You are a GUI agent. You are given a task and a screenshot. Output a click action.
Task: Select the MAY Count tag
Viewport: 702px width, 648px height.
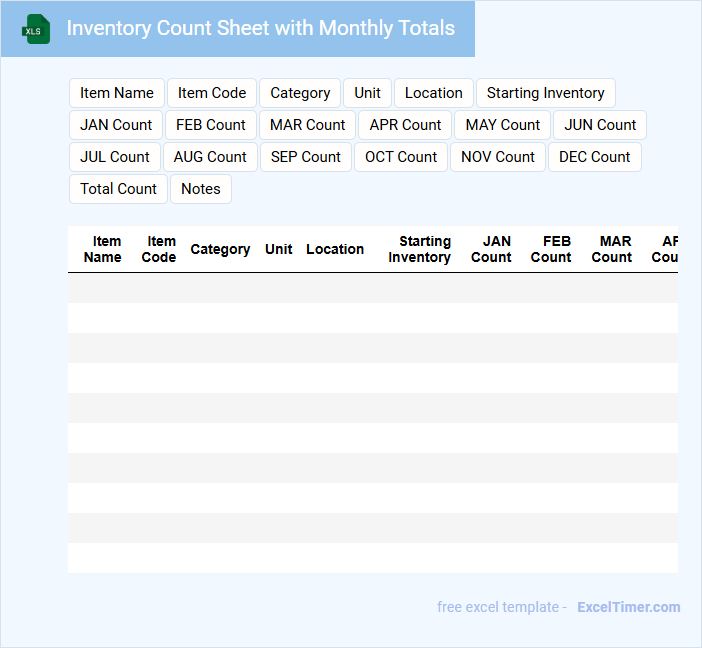click(502, 125)
